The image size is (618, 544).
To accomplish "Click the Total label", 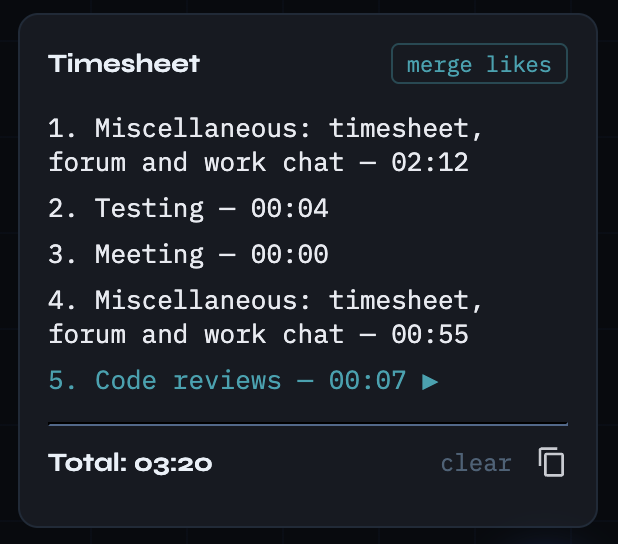I will coord(88,463).
